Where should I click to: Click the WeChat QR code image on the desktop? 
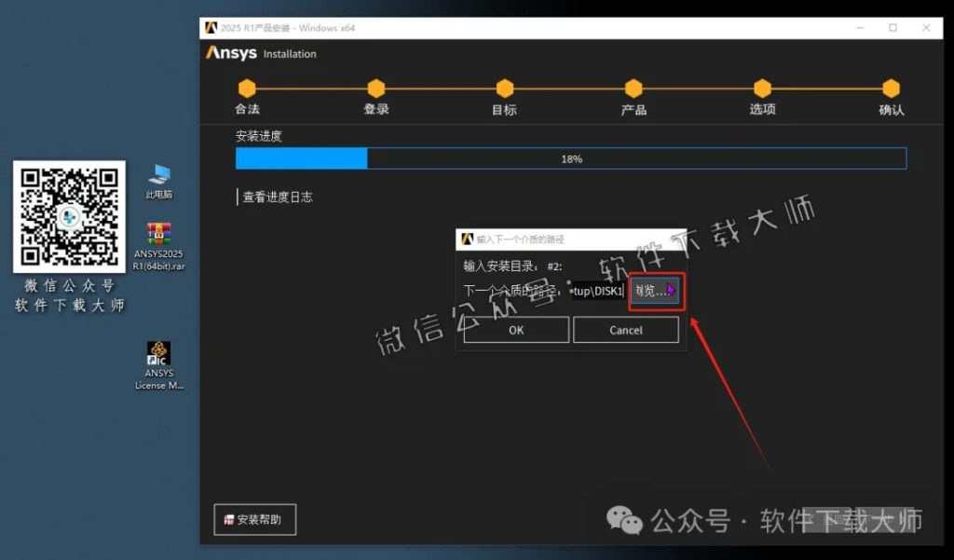pos(68,216)
